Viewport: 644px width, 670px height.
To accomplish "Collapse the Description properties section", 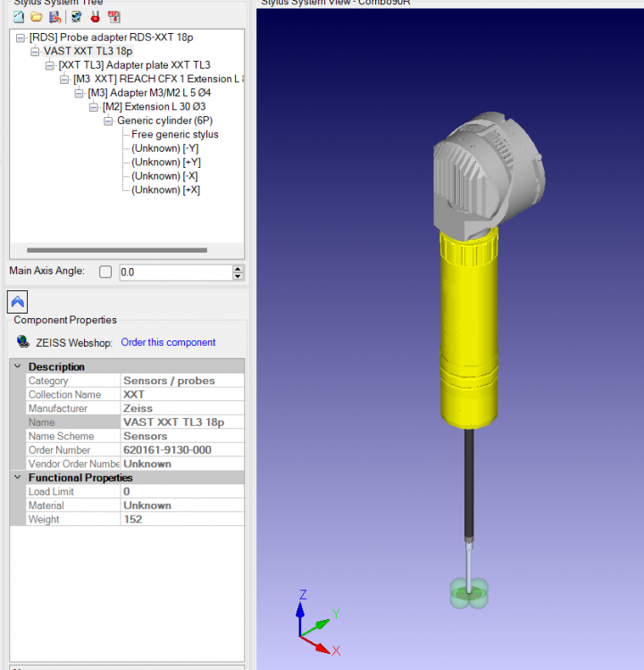I will pyautogui.click(x=17, y=367).
